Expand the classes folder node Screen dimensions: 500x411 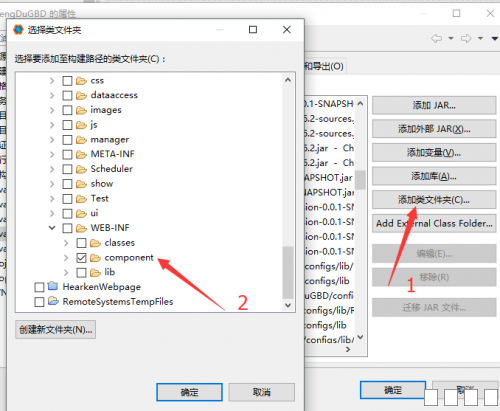(66, 243)
